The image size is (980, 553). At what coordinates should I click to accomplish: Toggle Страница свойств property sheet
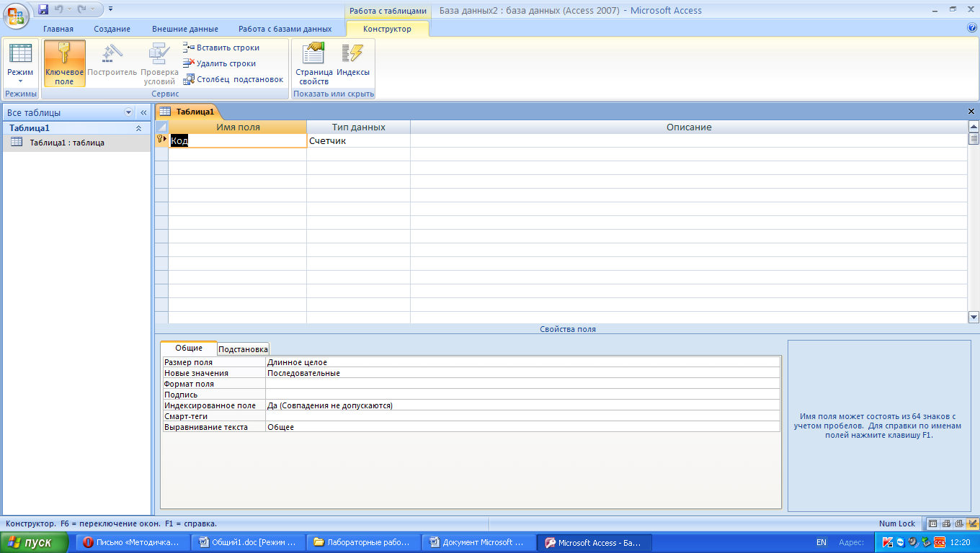coord(314,63)
